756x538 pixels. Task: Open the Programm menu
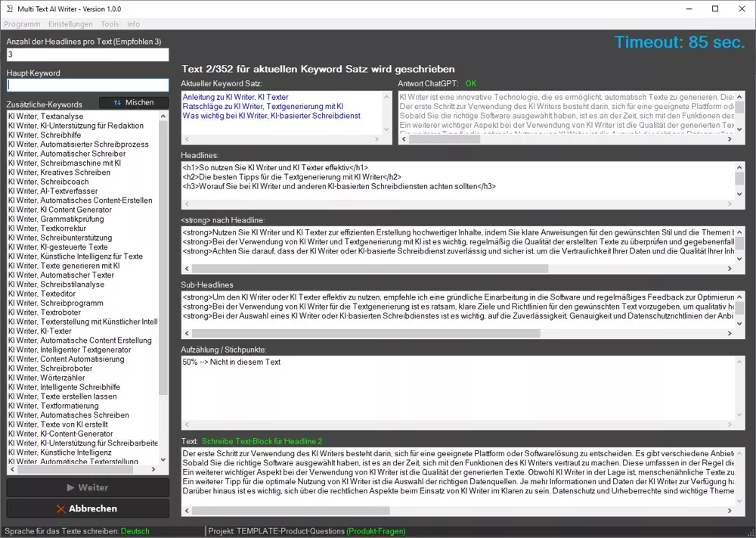[x=22, y=24]
